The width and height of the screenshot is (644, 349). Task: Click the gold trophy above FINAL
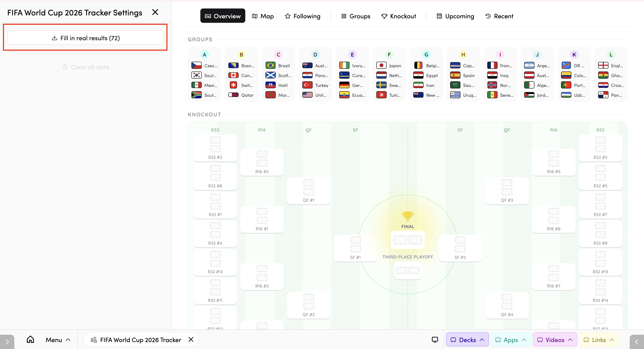[x=408, y=216]
